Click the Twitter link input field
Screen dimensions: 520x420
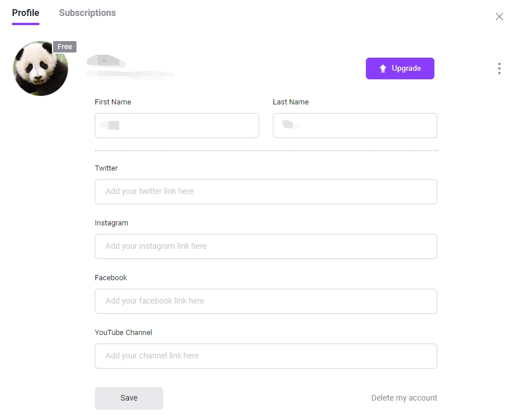coord(266,192)
